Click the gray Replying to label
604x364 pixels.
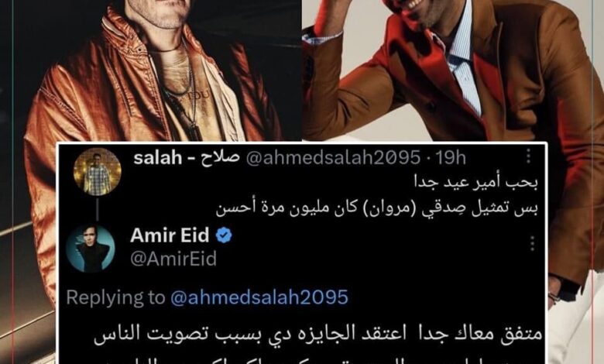click(115, 297)
